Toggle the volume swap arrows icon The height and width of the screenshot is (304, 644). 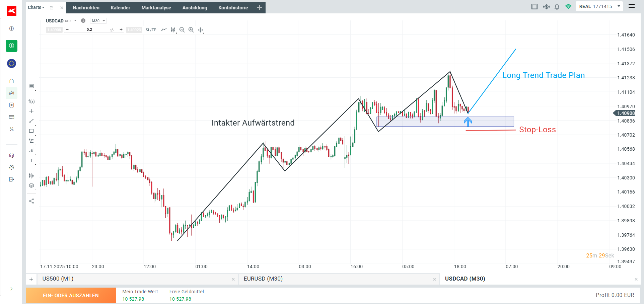tap(112, 30)
